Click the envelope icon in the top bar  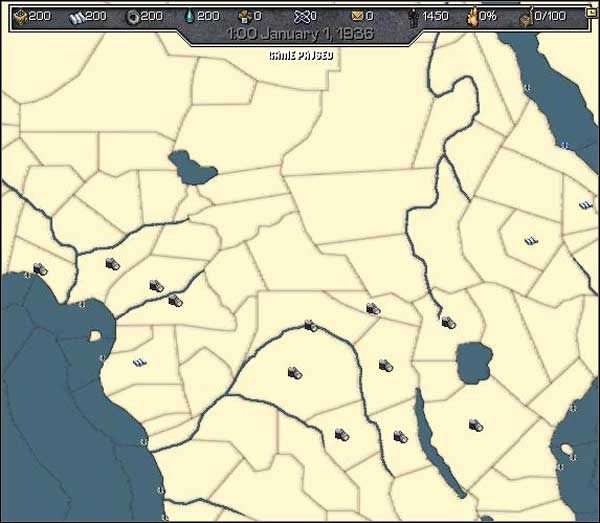click(x=357, y=16)
